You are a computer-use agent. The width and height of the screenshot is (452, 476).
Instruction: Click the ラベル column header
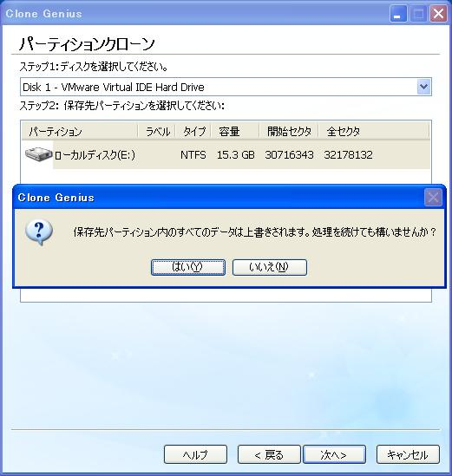tap(156, 132)
